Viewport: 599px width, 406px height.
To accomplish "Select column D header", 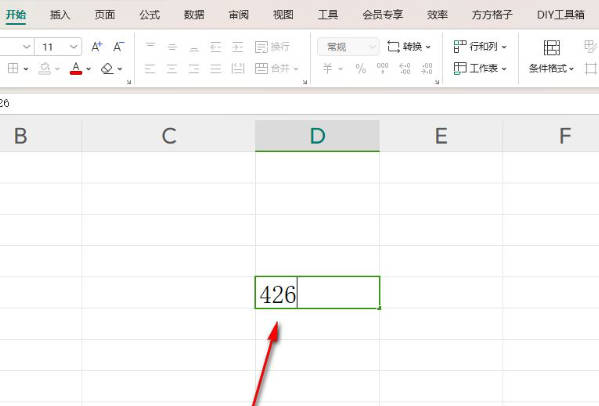I will tap(317, 136).
